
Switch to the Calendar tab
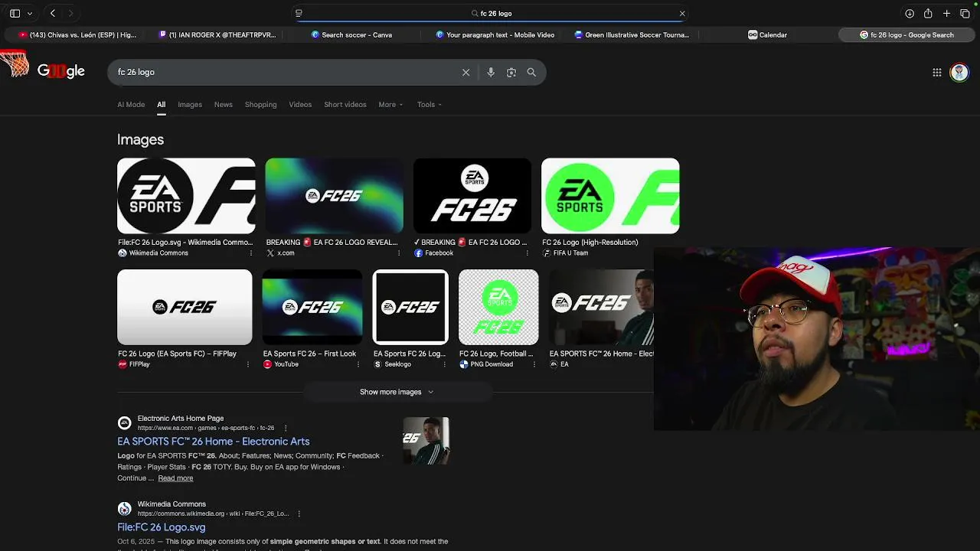[768, 34]
